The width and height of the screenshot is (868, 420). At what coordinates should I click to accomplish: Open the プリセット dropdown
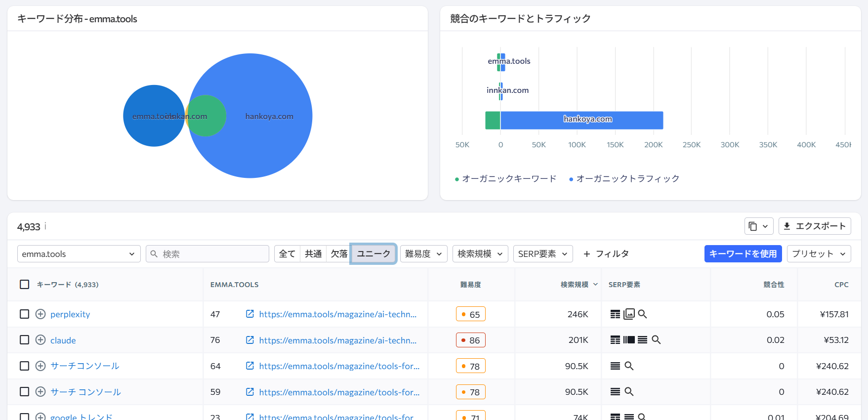pos(818,254)
